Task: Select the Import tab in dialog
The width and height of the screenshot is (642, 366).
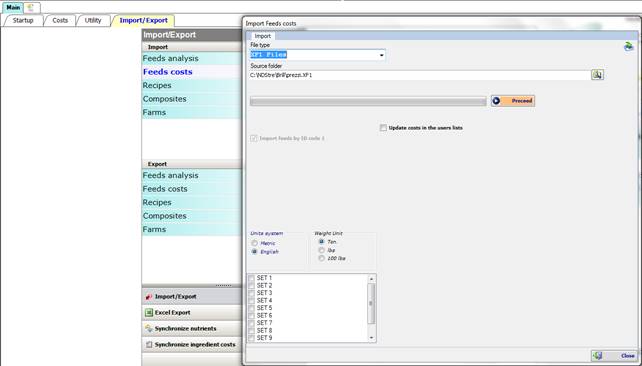Action: coord(262,36)
